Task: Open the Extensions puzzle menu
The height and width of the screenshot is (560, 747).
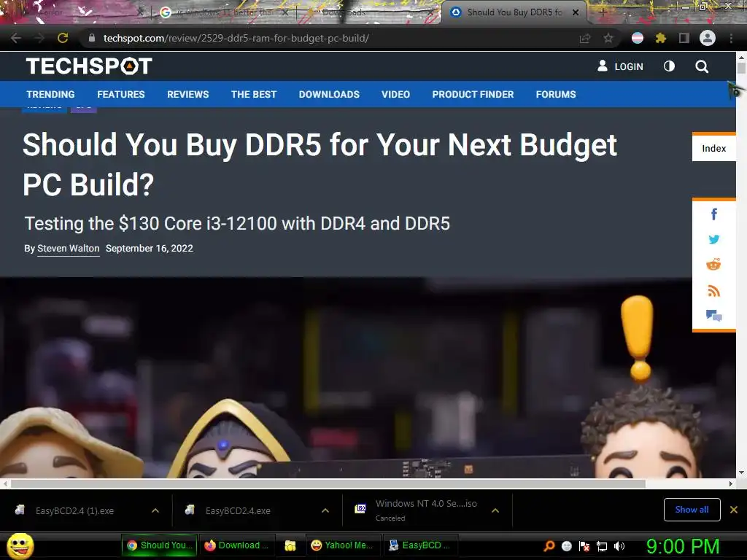Action: click(660, 38)
